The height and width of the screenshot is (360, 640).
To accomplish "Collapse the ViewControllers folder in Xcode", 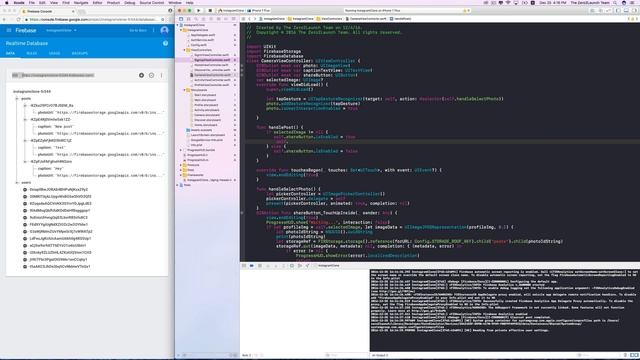I will pyautogui.click(x=184, y=50).
